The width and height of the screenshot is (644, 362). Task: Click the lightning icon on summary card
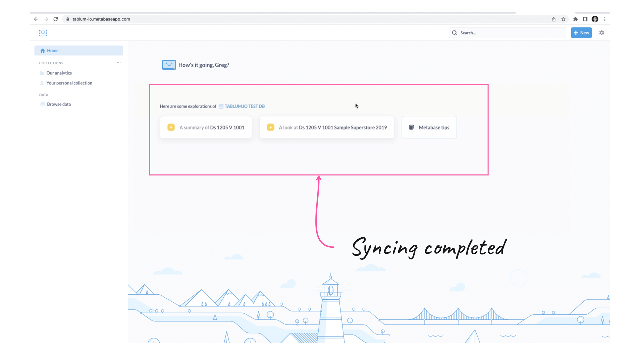point(171,127)
